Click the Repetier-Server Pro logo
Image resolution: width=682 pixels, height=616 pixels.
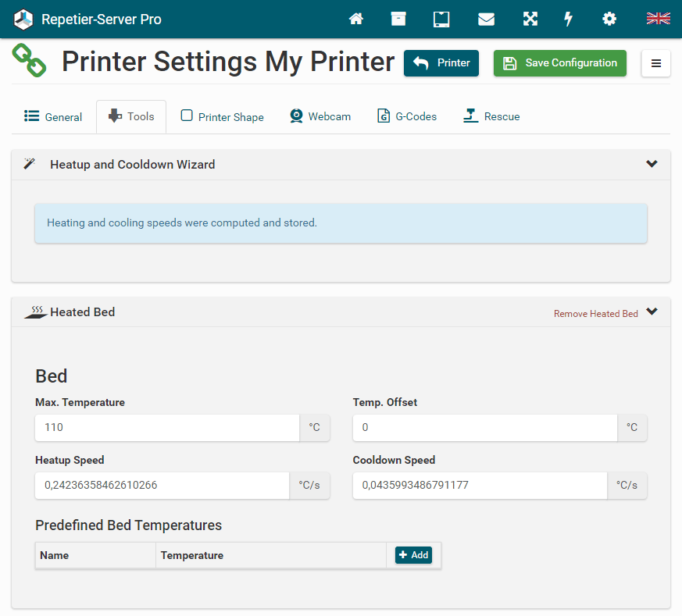click(87, 19)
